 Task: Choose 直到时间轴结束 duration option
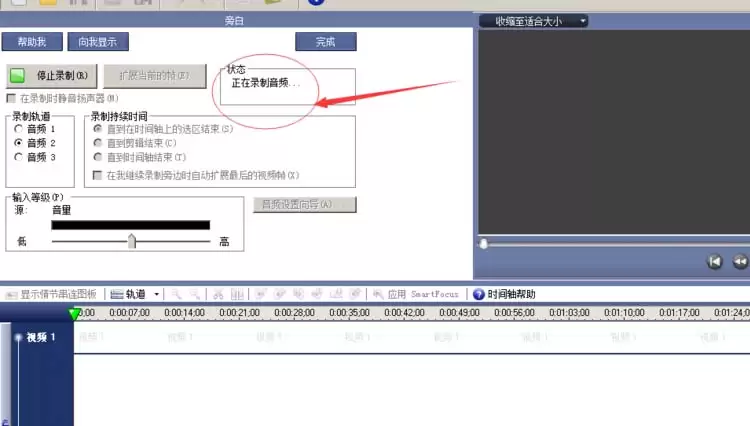[98, 157]
